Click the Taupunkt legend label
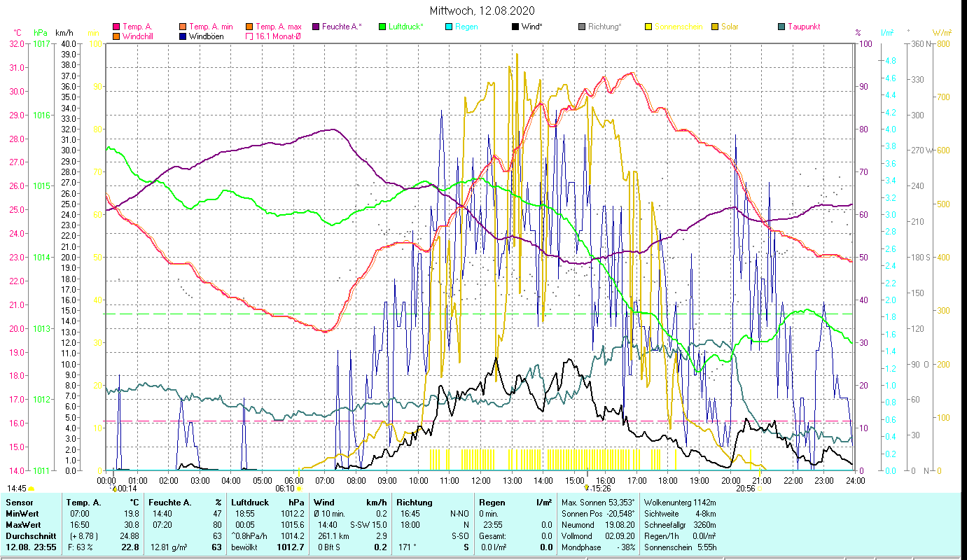 804,27
